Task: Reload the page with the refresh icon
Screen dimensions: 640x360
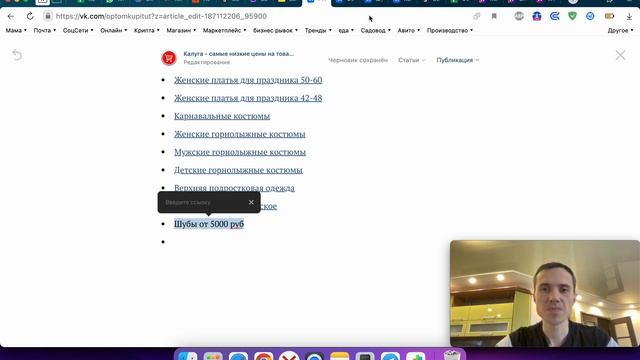Action: pos(30,16)
